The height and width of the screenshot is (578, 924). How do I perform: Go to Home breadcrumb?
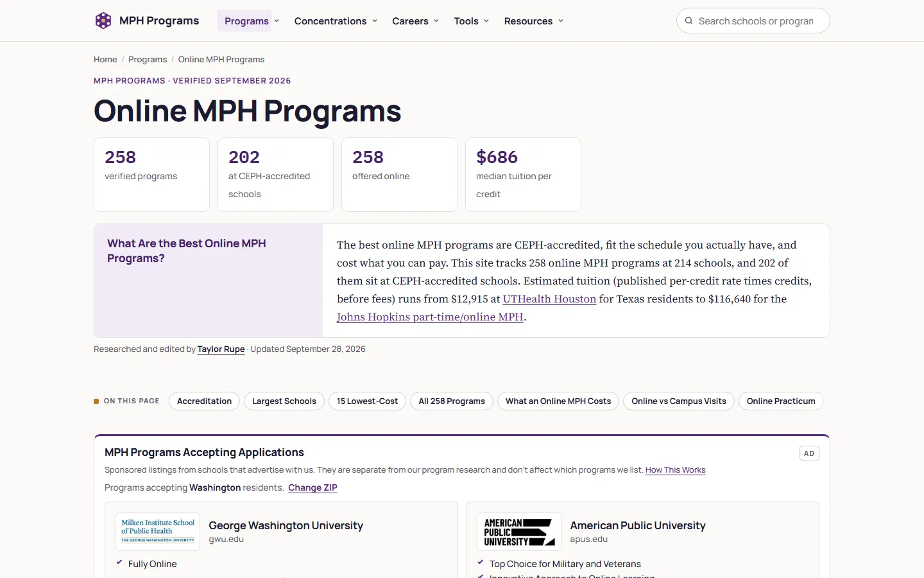tap(105, 59)
